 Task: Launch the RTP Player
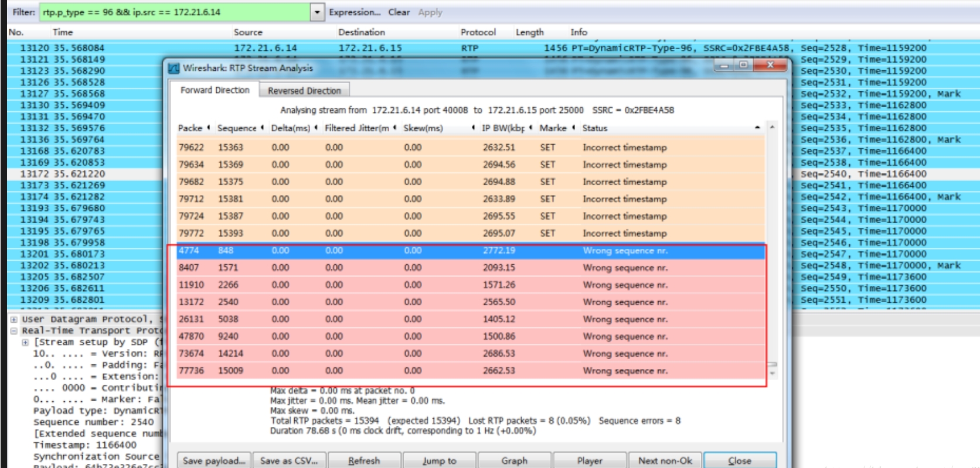[x=589, y=460]
